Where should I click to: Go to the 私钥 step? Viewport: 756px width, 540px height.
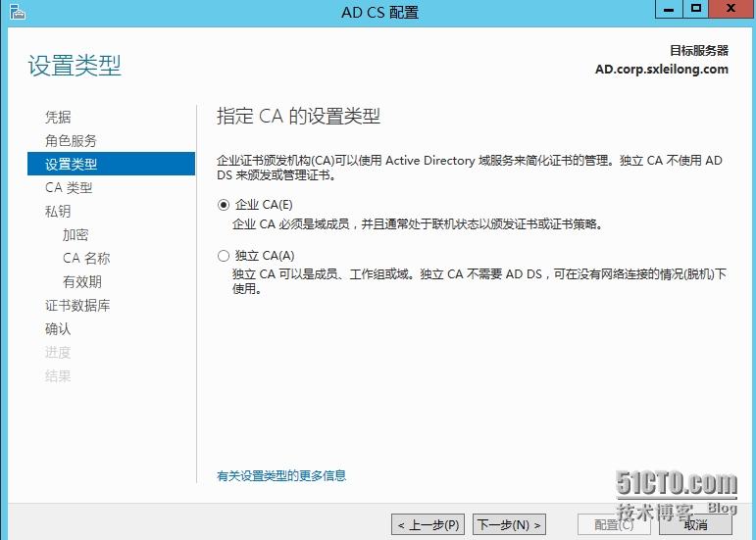[x=58, y=211]
